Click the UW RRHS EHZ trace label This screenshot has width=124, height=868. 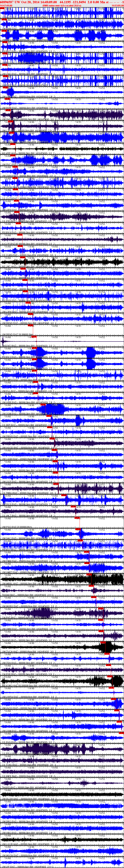click(29, 436)
